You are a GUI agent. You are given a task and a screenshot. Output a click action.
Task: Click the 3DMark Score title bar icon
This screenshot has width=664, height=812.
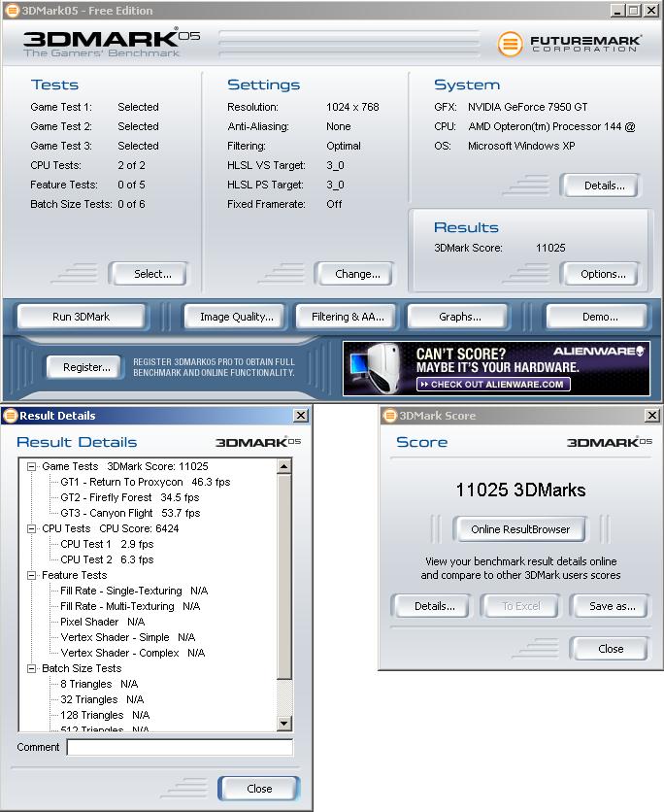tap(389, 416)
